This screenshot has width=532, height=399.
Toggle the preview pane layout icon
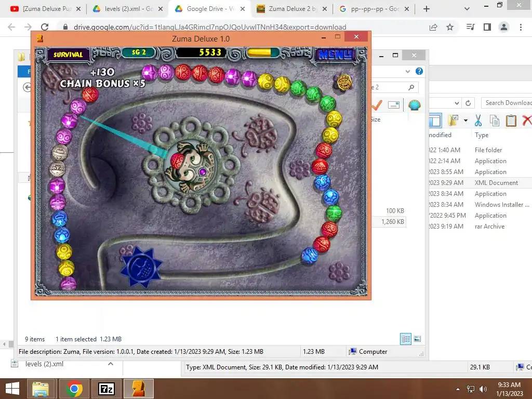[x=435, y=120]
